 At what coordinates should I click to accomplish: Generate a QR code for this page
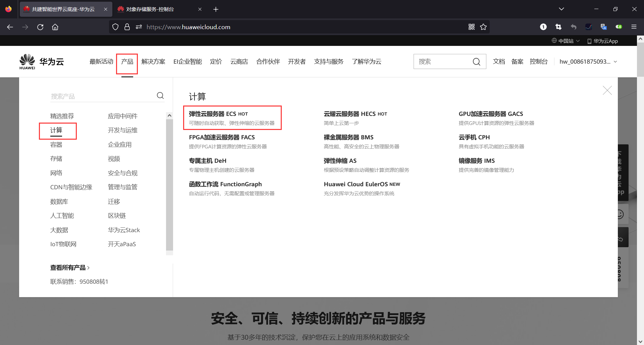coord(471,27)
